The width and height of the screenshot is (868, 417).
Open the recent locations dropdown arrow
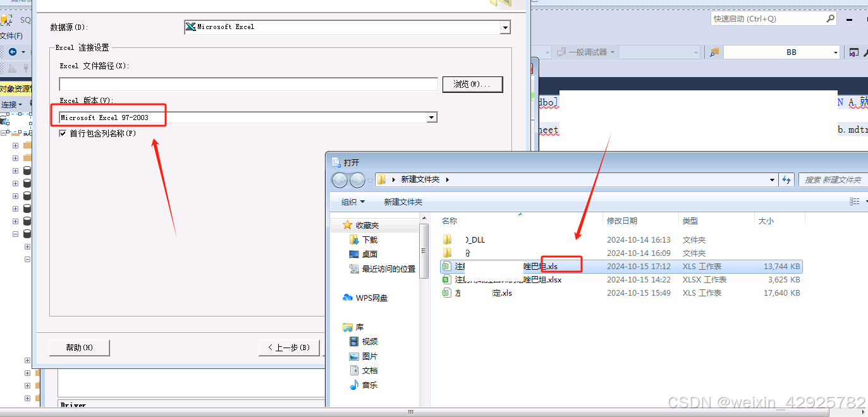point(370,180)
